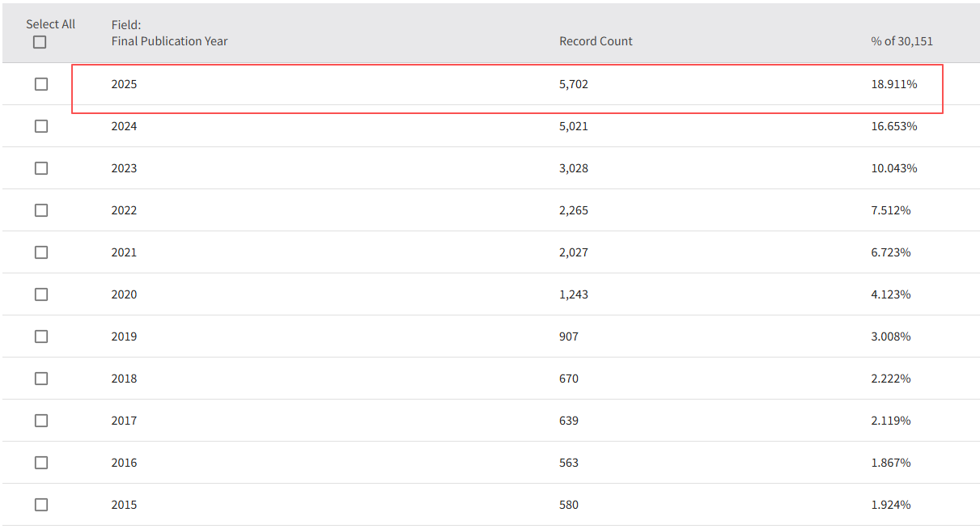The width and height of the screenshot is (980, 529).
Task: Select the 2025 publication year checkbox
Action: (x=41, y=84)
